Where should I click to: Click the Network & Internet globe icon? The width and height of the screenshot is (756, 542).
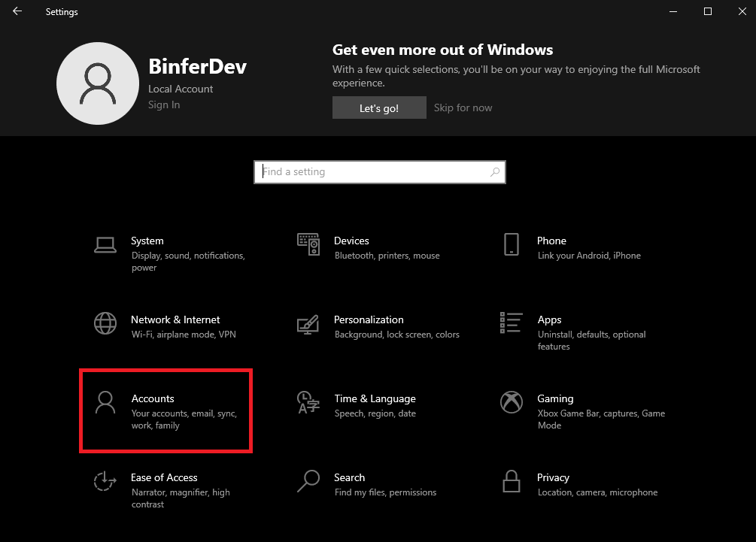click(x=105, y=323)
